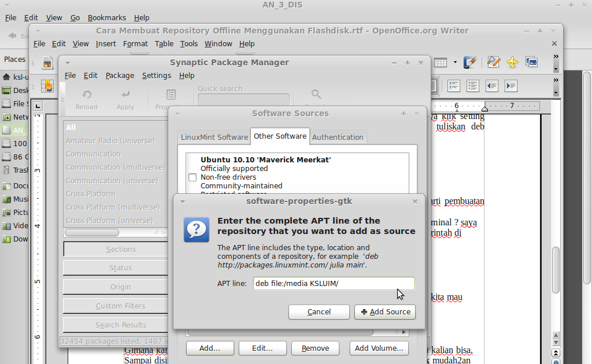Click the question mark dialog icon
The width and height of the screenshot is (592, 364).
197,229
